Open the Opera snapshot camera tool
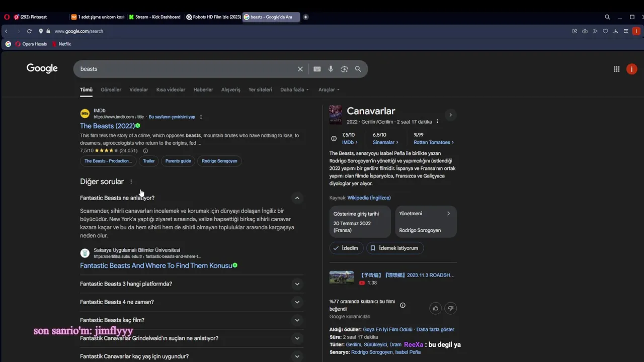This screenshot has width=644, height=362. pos(585,31)
